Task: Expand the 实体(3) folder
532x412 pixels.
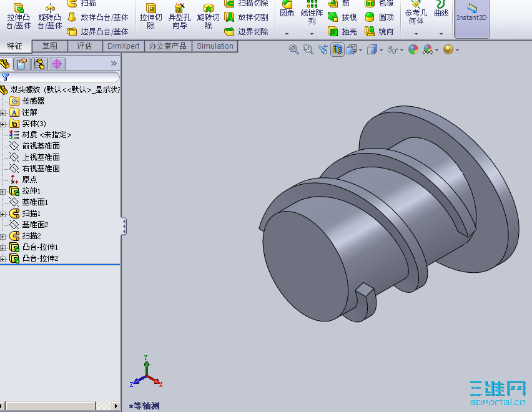Action: point(3,124)
